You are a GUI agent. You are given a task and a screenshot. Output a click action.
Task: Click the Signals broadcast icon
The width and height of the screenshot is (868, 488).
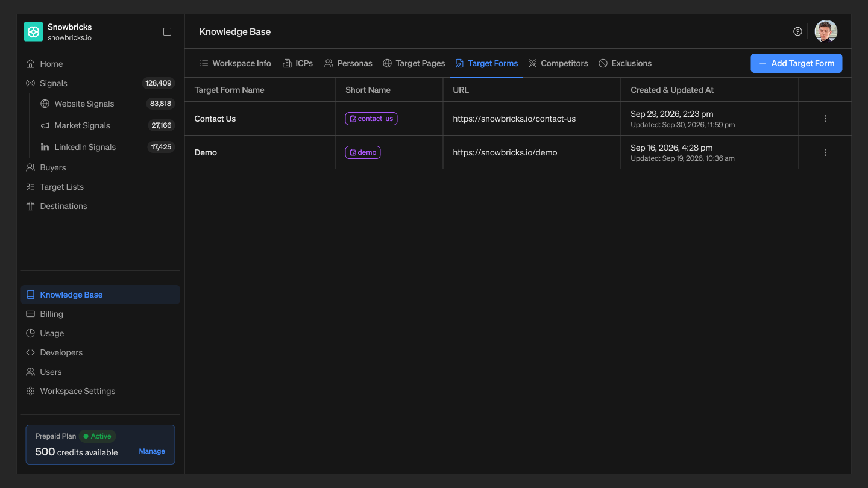[30, 83]
